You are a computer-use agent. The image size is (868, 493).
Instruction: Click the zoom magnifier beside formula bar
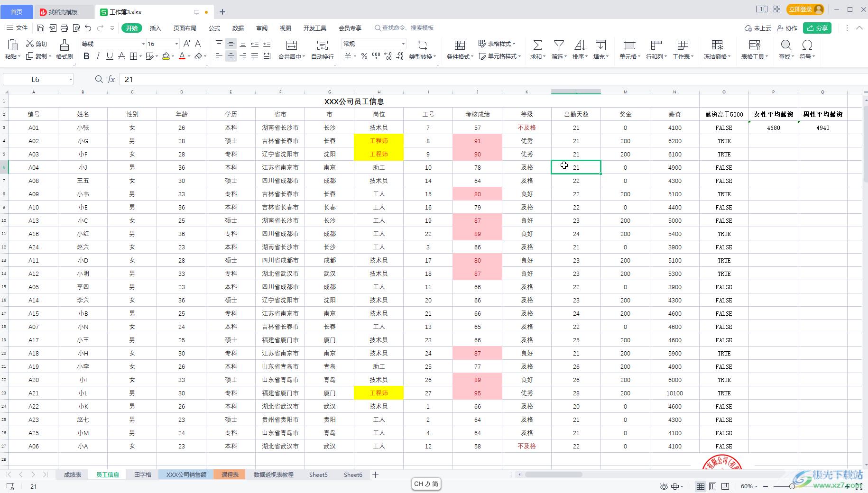[x=99, y=79]
